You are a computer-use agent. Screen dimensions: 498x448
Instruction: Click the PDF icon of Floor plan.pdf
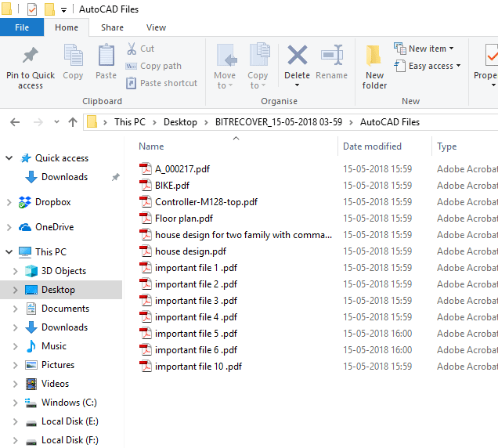[146, 219]
